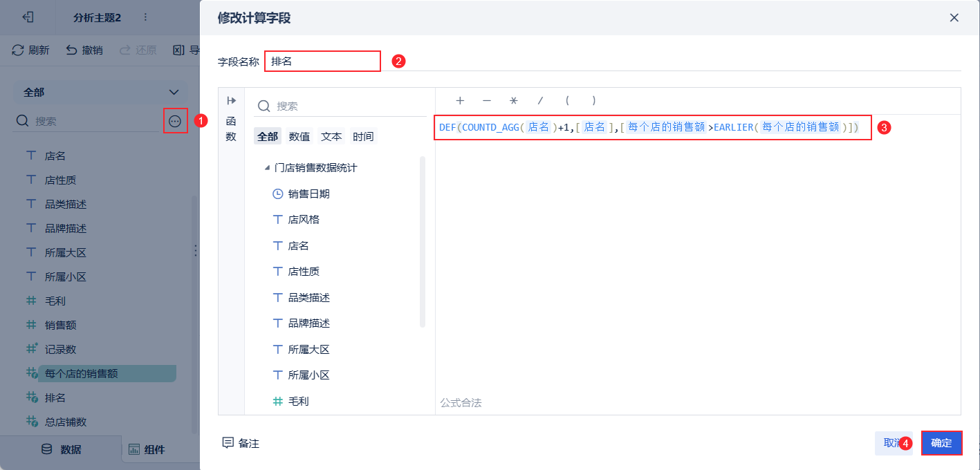Open the 全部 dropdown in left panel
Viewport: 980px width, 470px height.
point(100,92)
